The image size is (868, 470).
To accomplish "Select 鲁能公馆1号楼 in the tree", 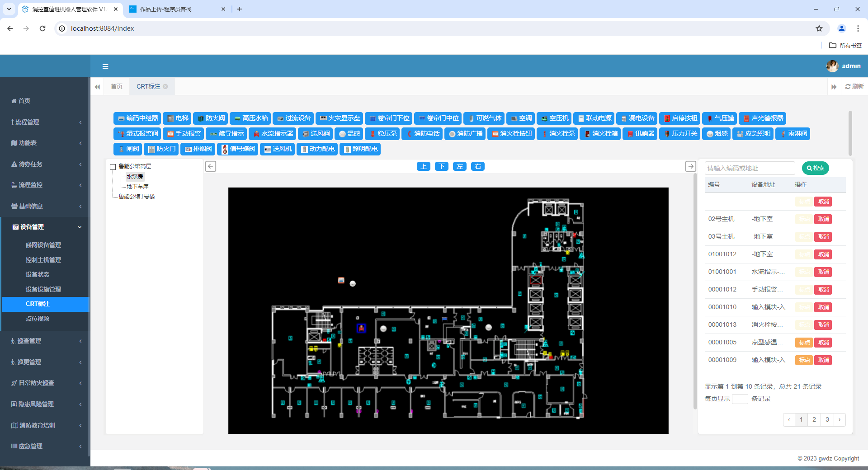I will (x=137, y=197).
